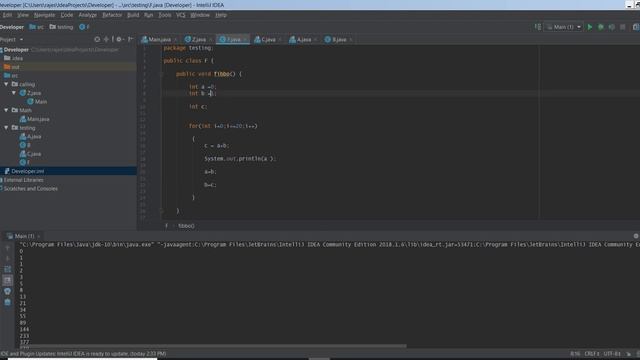The image size is (640, 360).
Task: Click the print console output icon
Action: 7,291
